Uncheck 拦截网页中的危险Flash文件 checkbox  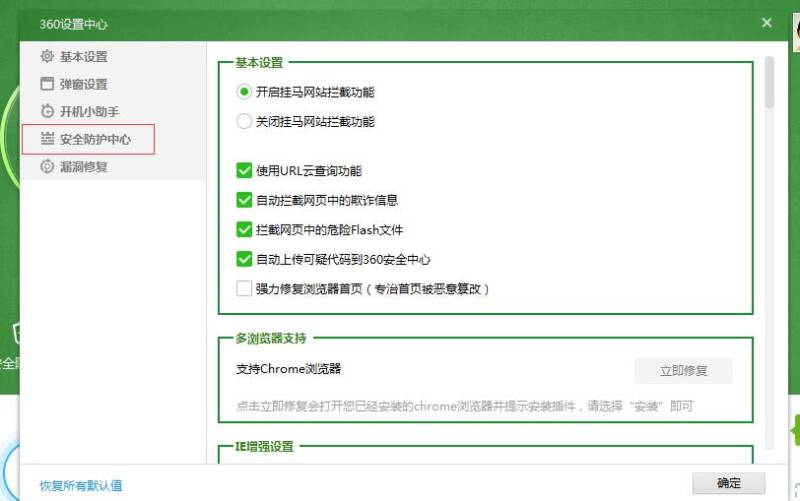coord(244,230)
